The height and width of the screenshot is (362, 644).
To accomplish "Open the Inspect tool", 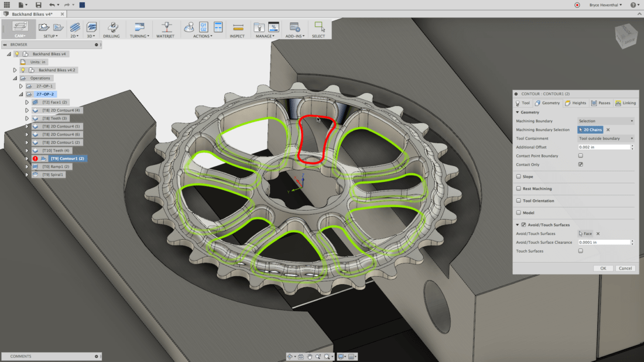I will (x=237, y=28).
